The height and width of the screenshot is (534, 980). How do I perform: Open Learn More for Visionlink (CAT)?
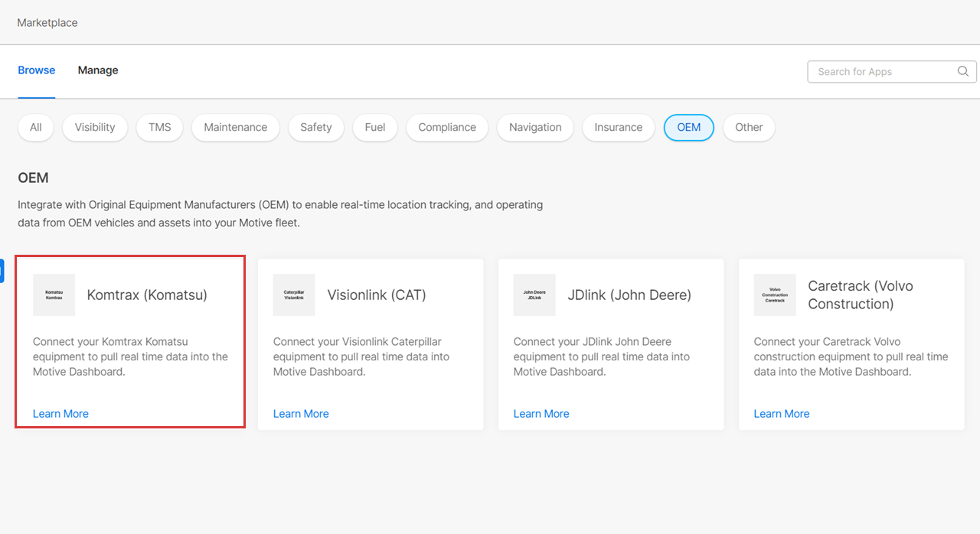pyautogui.click(x=301, y=414)
